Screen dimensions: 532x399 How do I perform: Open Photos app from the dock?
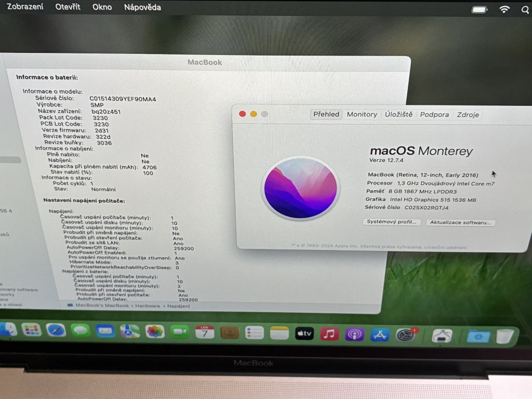(155, 331)
